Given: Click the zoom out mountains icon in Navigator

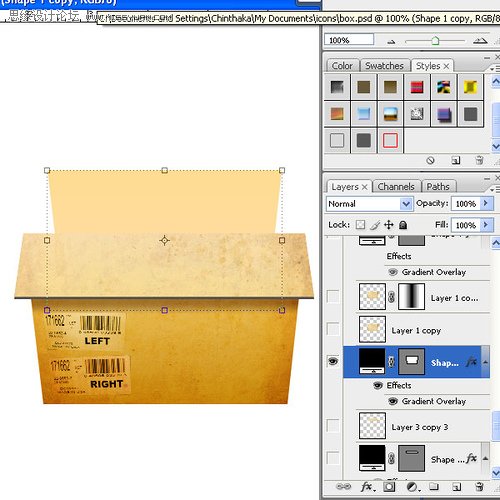Looking at the screenshot, I should [x=391, y=42].
